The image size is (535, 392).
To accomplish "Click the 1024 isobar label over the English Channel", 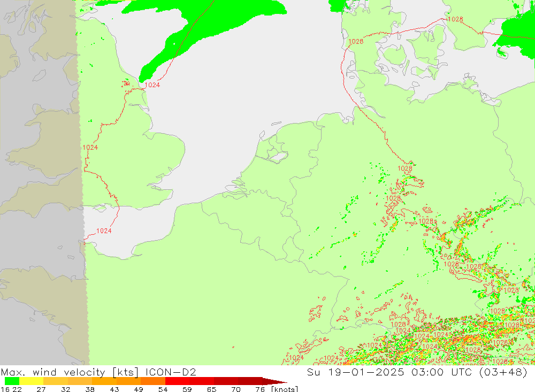I will pyautogui.click(x=104, y=231).
